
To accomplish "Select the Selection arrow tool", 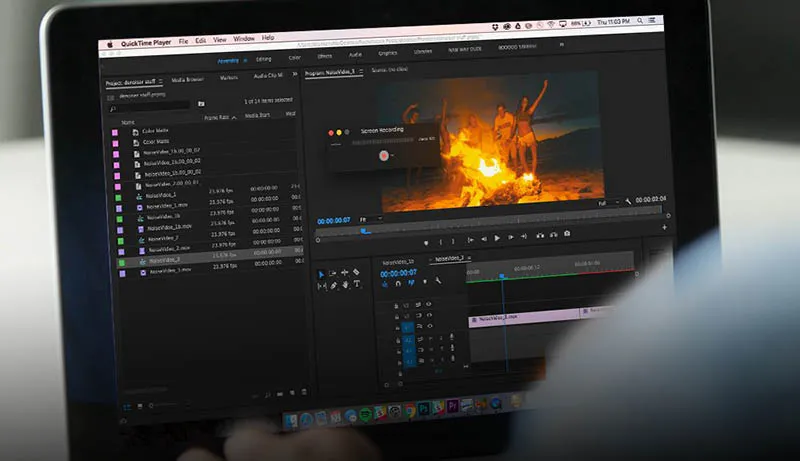I will (321, 273).
